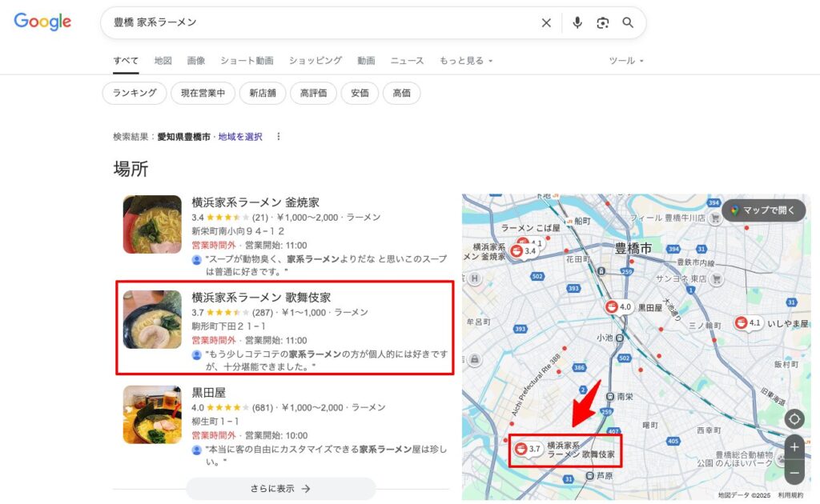Open the 横浜家系ラーメン 歌舞伎家 listing title
This screenshot has height=504, width=820.
261,298
